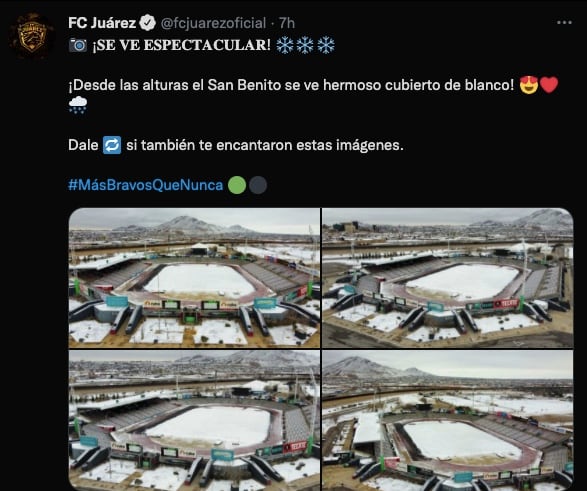This screenshot has width=587, height=491.
Task: Open the FC Juárez profile avatar
Action: point(33,36)
